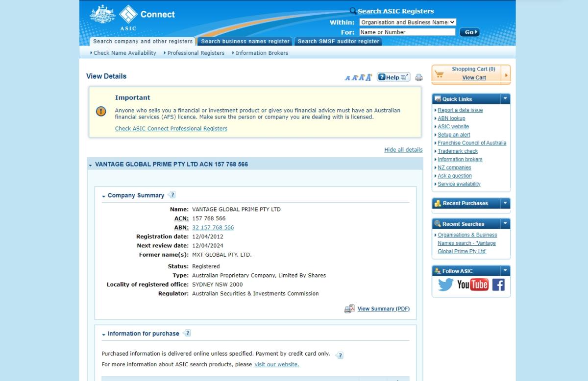
Task: Collapse the Information for purchase section
Action: (x=103, y=333)
